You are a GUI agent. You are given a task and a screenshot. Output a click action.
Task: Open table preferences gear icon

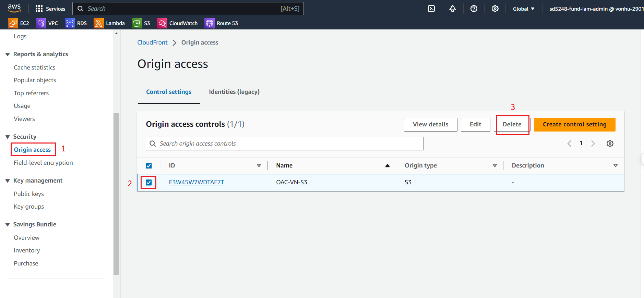point(610,144)
